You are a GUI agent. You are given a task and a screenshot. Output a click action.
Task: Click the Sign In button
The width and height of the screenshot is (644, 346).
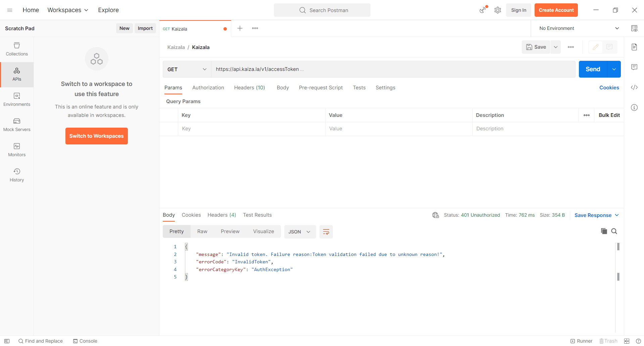click(x=518, y=10)
